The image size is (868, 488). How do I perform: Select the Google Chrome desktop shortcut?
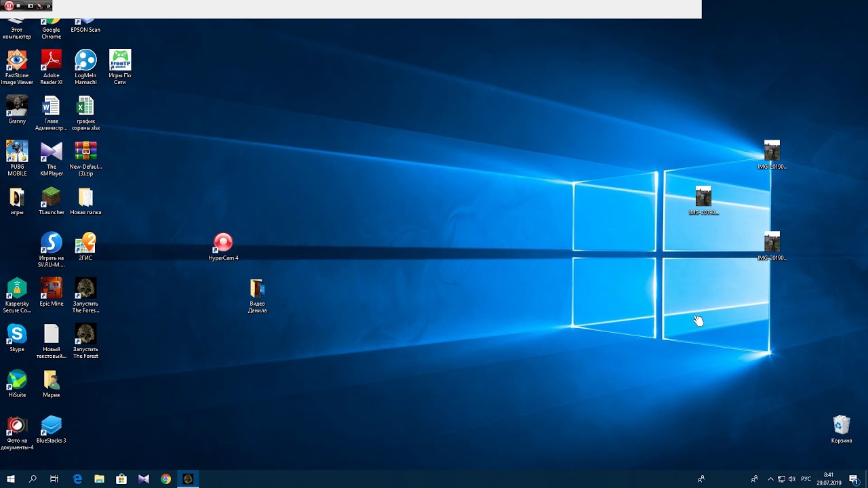[52, 30]
